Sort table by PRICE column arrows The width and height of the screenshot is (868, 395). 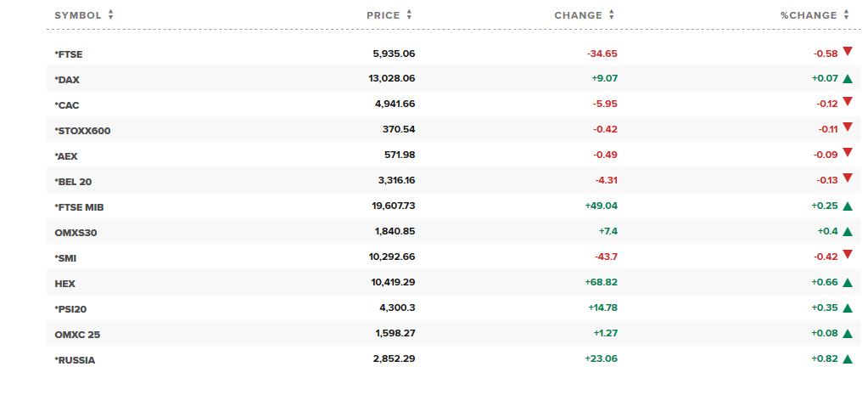(409, 15)
